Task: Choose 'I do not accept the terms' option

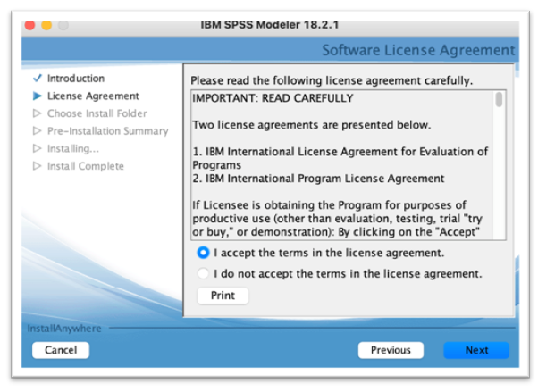Action: click(204, 274)
